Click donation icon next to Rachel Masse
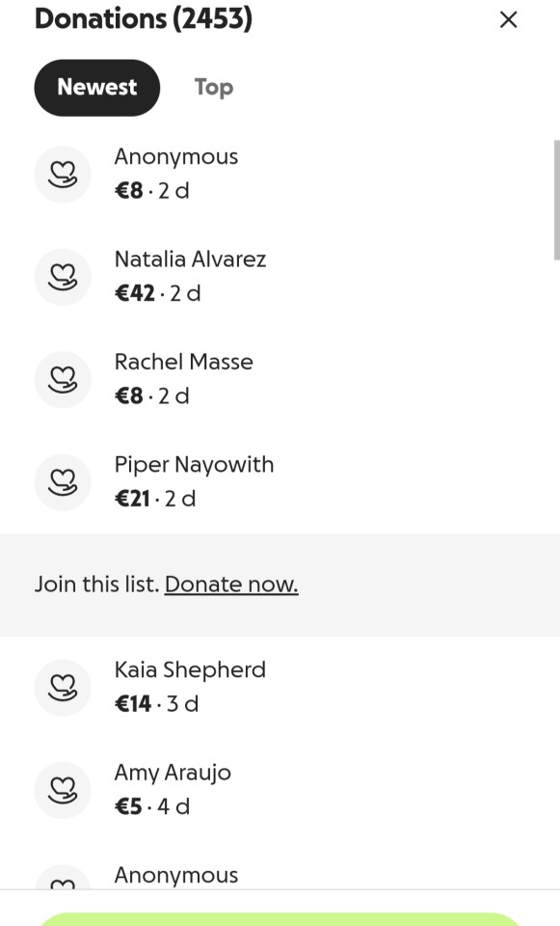Screen dimensions: 560x926 click(63, 380)
